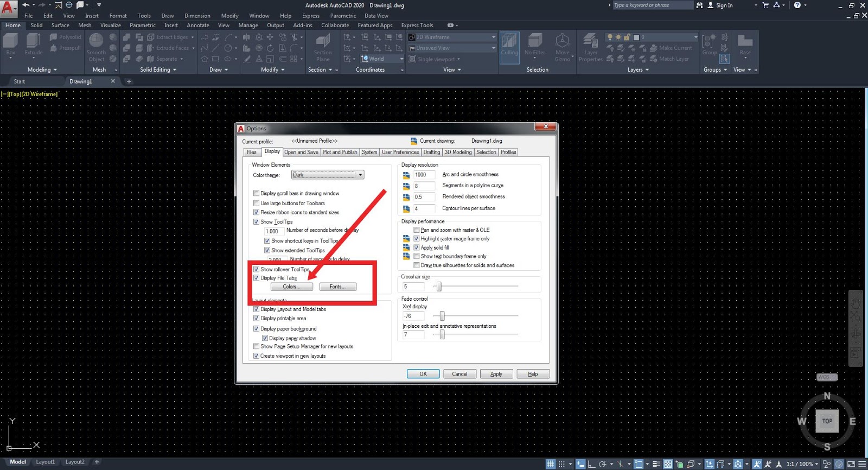The height and width of the screenshot is (470, 868).
Task: Toggle the Apply solid fill checkbox
Action: [x=417, y=247]
